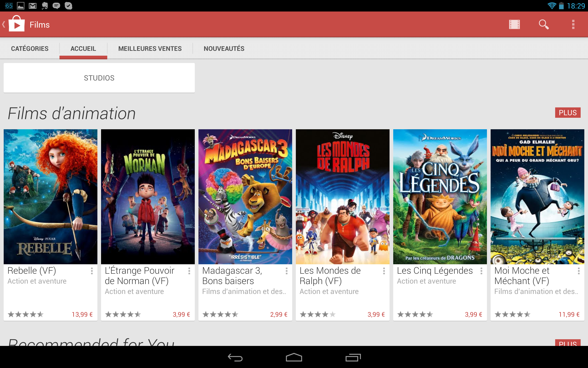Tap Android home navigation button

point(294,357)
